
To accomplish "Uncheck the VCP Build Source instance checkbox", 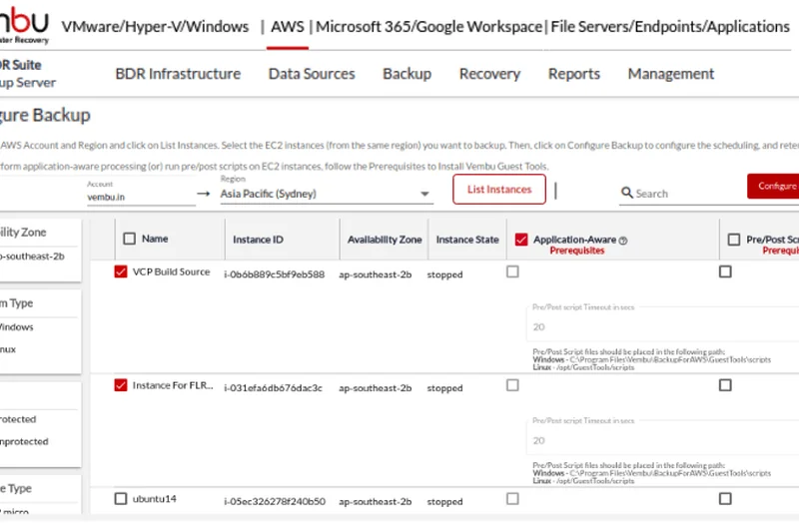I will (x=121, y=271).
